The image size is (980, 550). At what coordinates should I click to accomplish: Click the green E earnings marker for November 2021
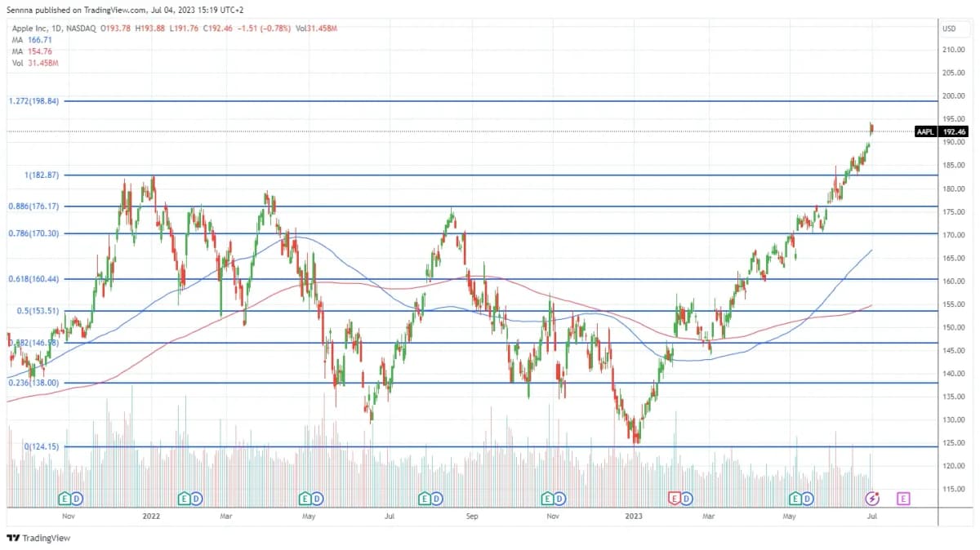(x=65, y=498)
